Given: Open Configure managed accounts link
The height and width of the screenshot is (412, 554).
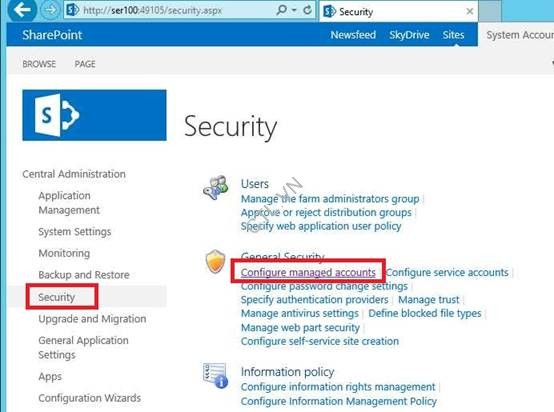Looking at the screenshot, I should [308, 272].
